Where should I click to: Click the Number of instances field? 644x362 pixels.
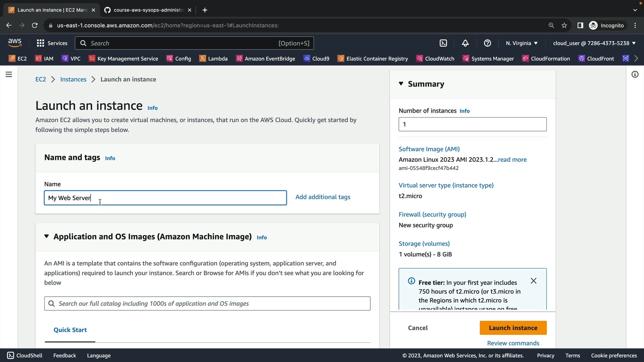(x=472, y=124)
